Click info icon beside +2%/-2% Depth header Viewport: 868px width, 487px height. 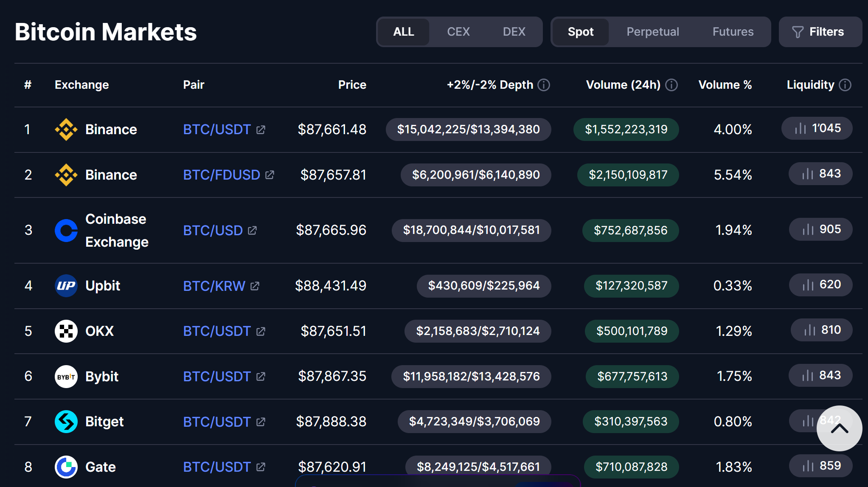click(x=544, y=85)
